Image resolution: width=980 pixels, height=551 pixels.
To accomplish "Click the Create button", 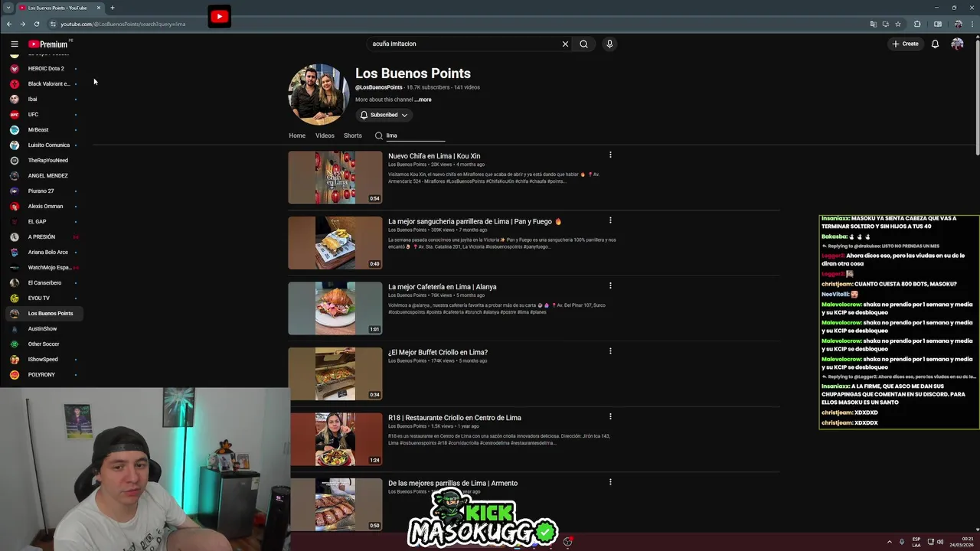I will click(905, 44).
